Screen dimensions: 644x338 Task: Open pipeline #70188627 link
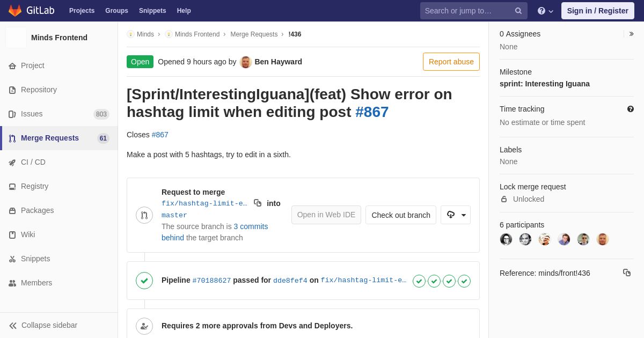[211, 281]
